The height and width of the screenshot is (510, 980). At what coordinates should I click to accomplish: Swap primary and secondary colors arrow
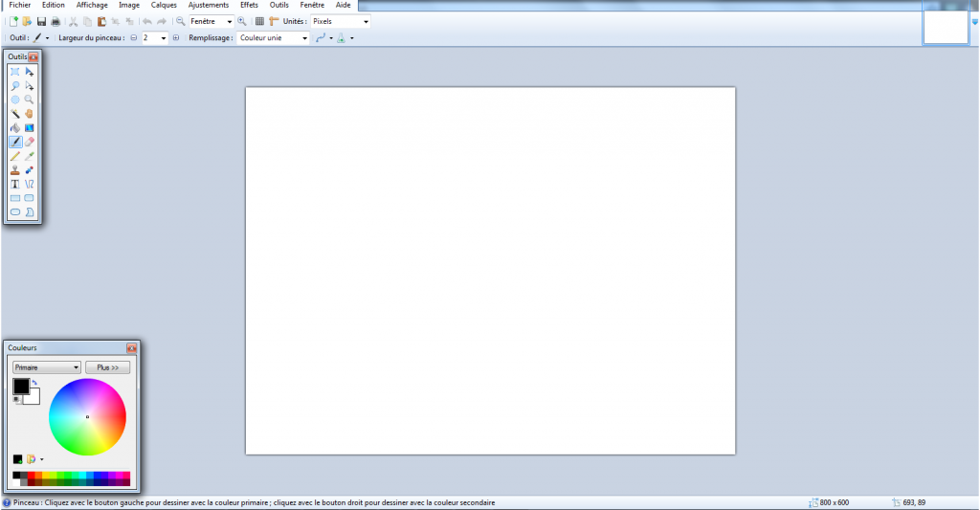[35, 383]
